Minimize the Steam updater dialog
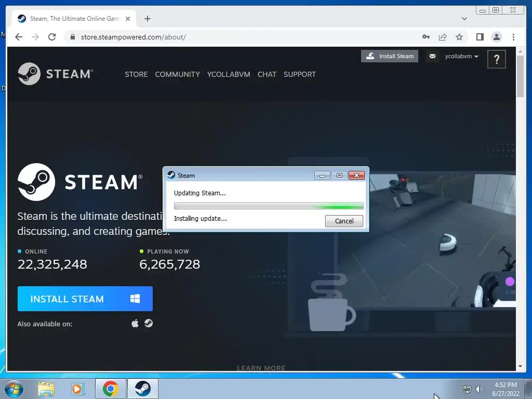The height and width of the screenshot is (399, 532). coord(322,176)
